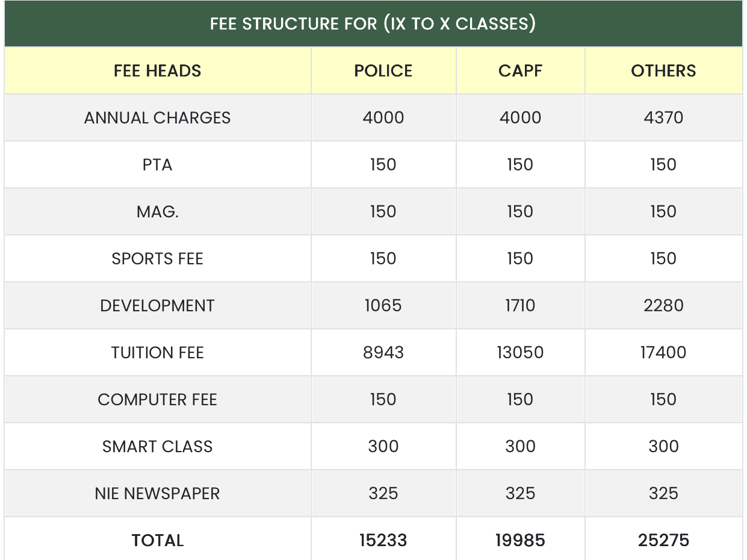Click the MAG. row label
The height and width of the screenshot is (560, 747).
158,211
